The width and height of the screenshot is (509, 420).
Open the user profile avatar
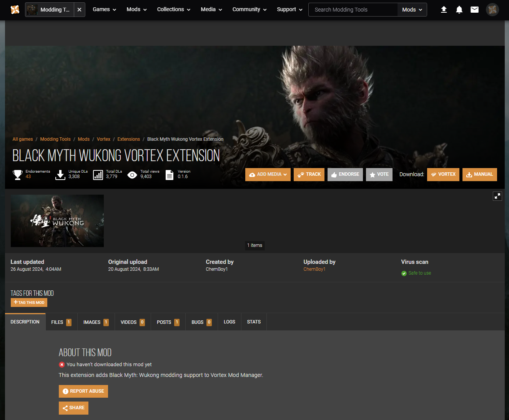(492, 10)
